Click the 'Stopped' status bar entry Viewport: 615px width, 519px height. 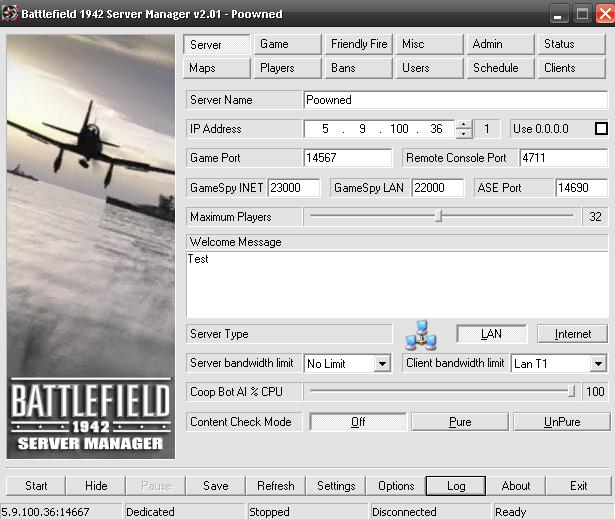click(x=269, y=512)
